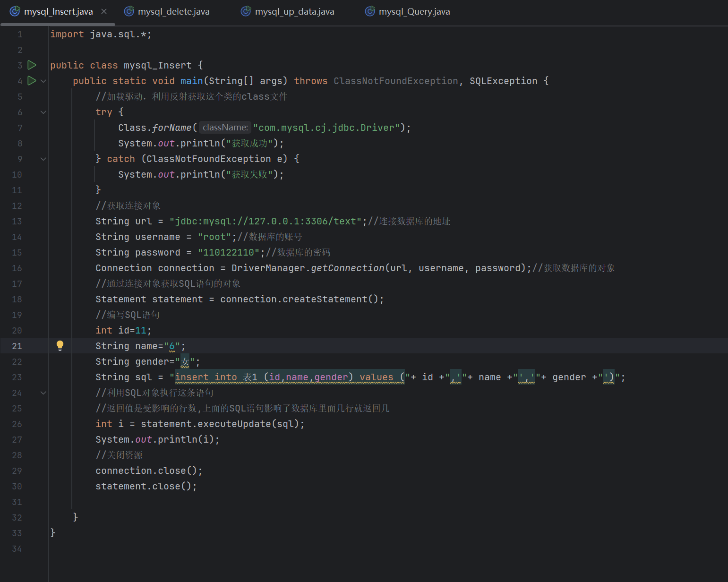Viewport: 728px width, 582px height.
Task: Collapse the main method fold on line 4
Action: (x=43, y=81)
